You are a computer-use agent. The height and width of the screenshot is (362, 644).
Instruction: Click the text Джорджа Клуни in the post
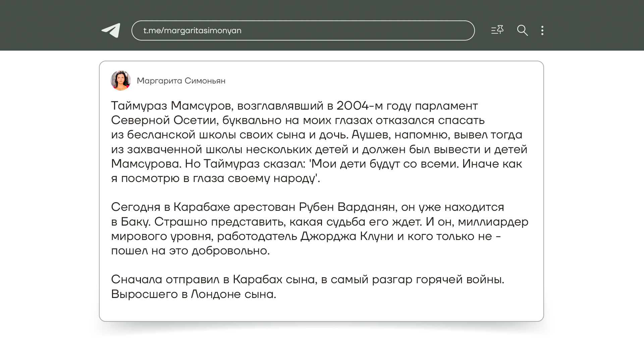(x=347, y=236)
